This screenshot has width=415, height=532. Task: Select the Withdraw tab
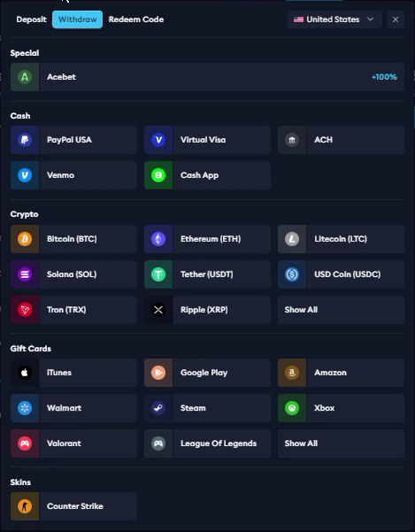point(77,19)
